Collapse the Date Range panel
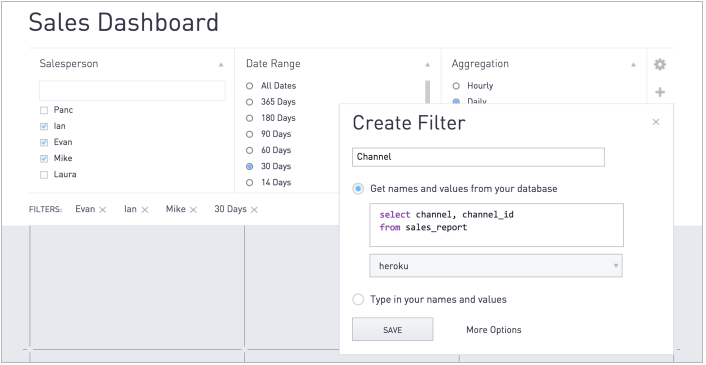706x365 pixels. [x=427, y=65]
